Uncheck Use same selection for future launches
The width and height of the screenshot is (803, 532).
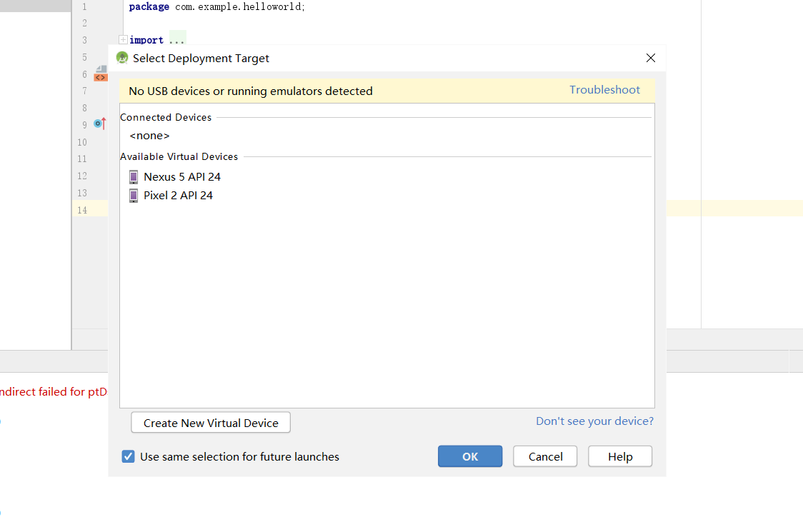(x=129, y=456)
